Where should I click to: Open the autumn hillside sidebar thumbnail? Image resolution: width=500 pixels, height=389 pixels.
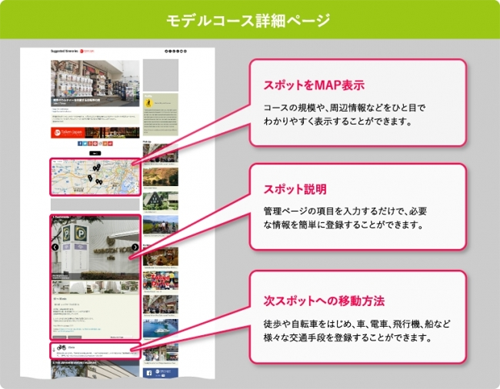pyautogui.click(x=161, y=177)
